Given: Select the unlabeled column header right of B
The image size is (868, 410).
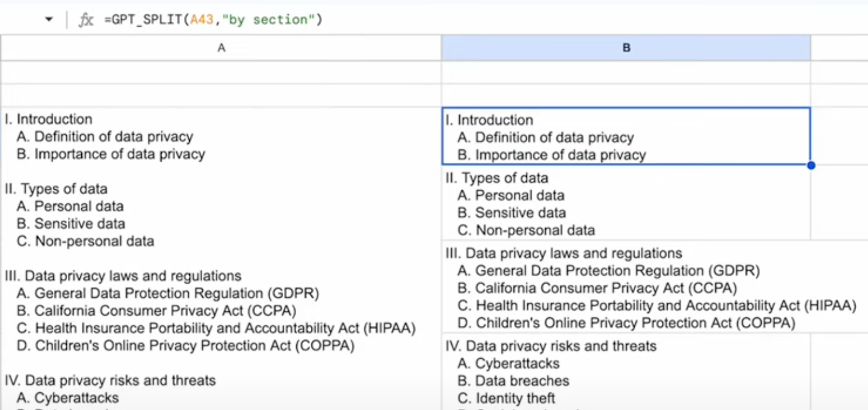Looking at the screenshot, I should coord(839,48).
